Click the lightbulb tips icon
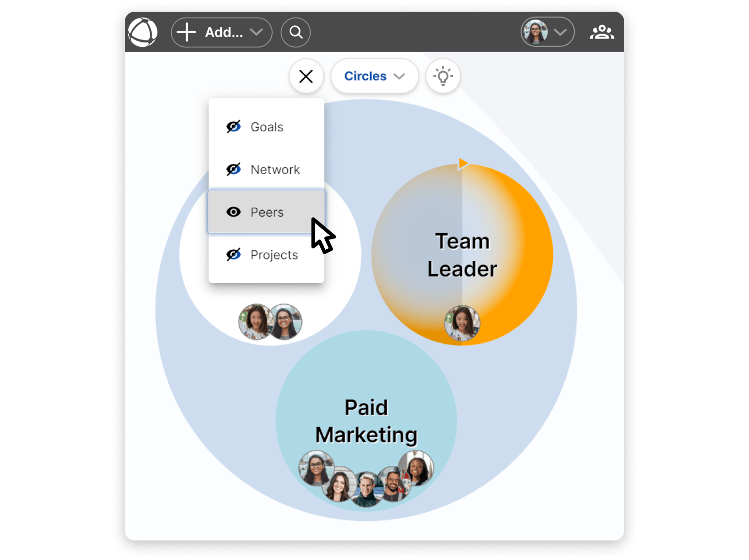This screenshot has height=560, width=749. pos(443,76)
